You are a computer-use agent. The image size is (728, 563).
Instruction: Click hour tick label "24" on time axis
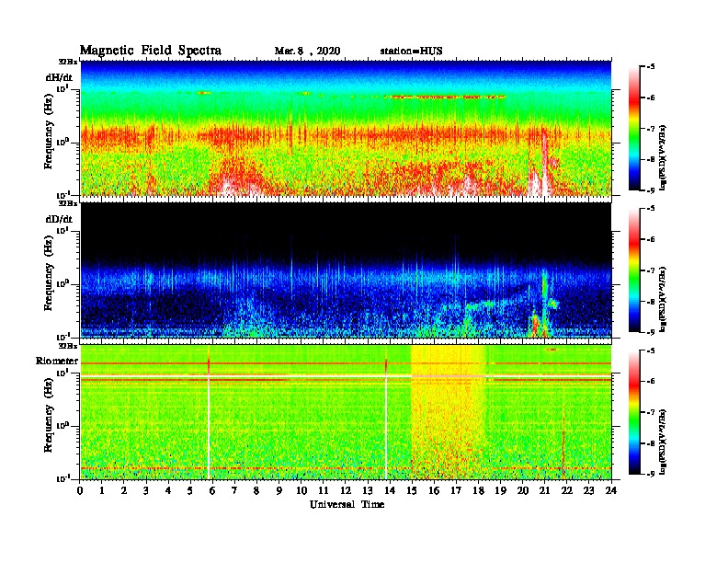611,490
